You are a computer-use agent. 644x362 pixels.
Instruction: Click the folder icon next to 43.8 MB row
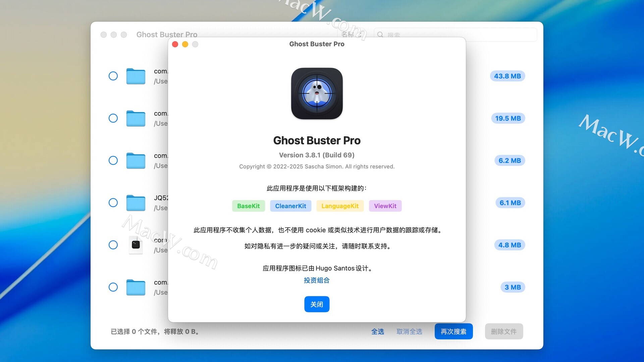(136, 76)
